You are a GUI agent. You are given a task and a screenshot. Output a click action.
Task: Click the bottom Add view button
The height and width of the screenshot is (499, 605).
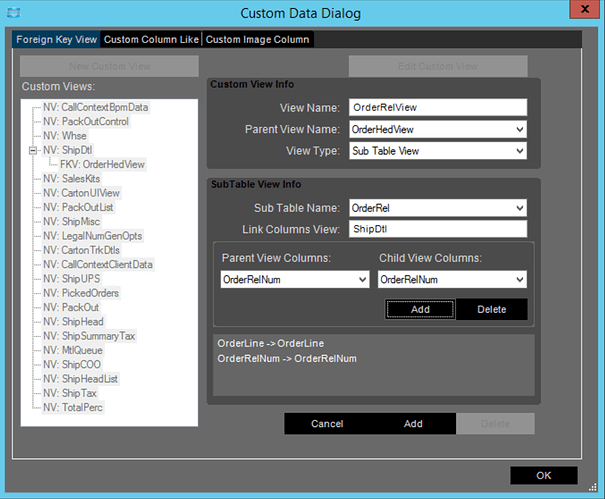pos(413,424)
